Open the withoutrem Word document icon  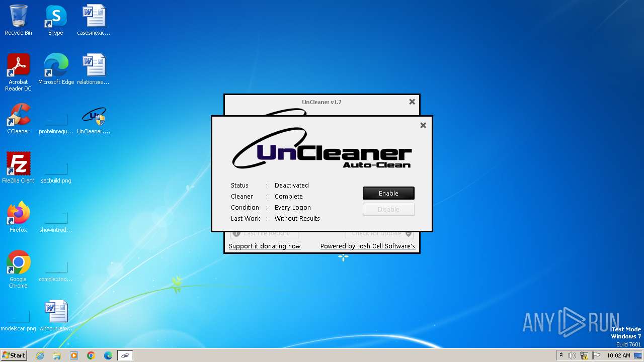click(x=56, y=315)
